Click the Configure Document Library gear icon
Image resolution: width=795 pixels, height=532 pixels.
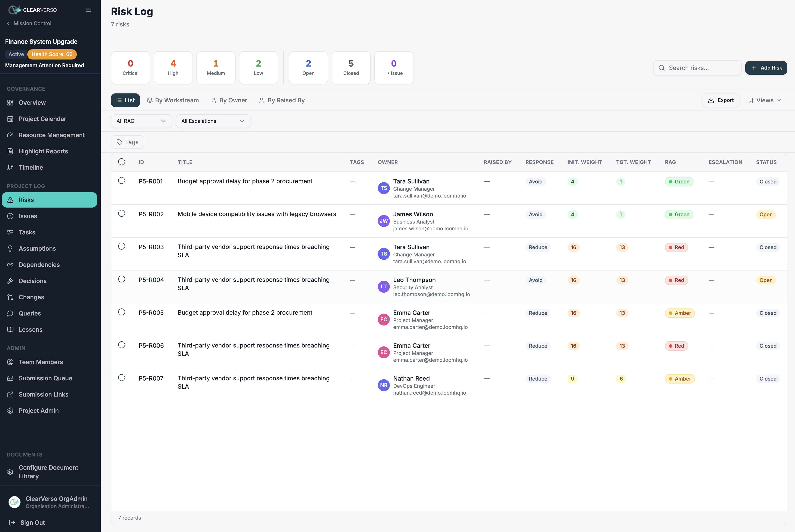(x=10, y=472)
